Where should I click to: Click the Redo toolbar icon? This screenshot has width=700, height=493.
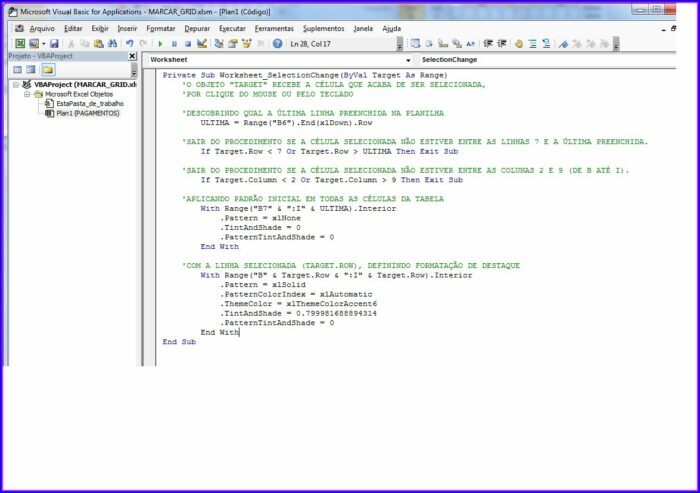tap(143, 43)
